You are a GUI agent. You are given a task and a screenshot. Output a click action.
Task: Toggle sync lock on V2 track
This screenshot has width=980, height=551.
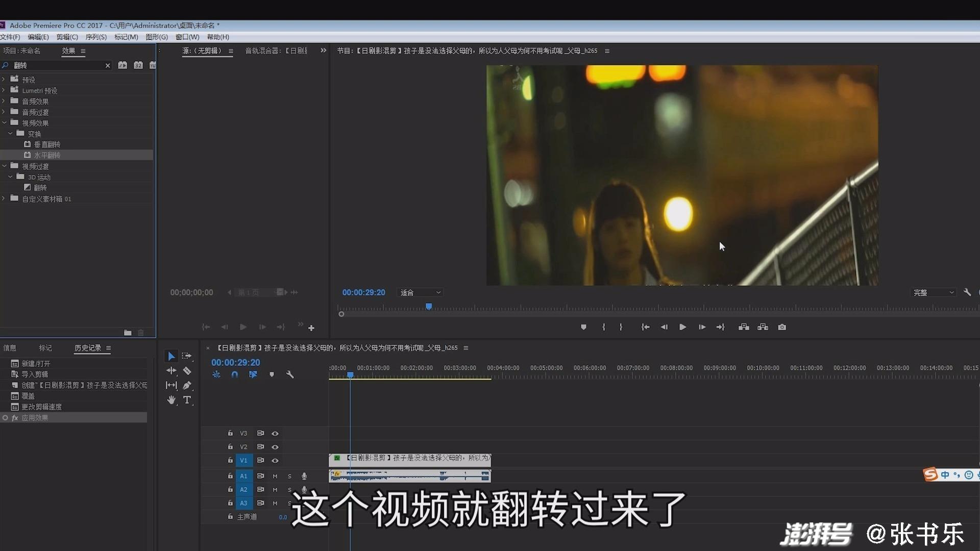point(260,447)
